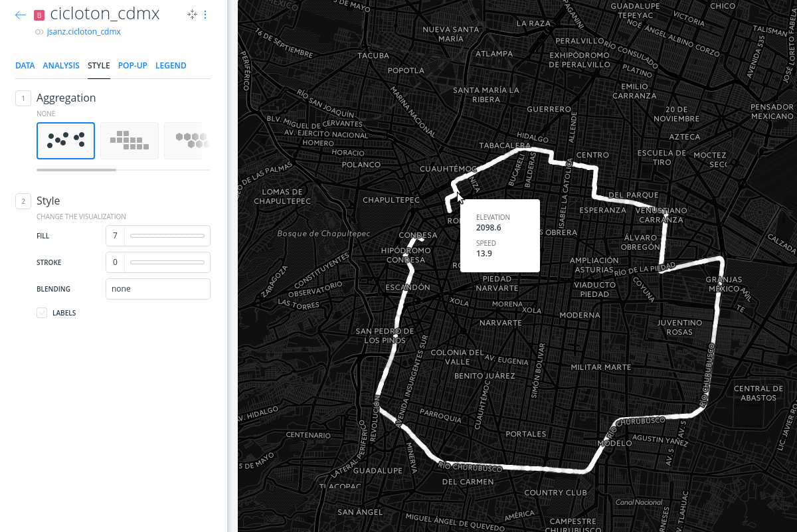The height and width of the screenshot is (532, 797).
Task: Choose the hexbins aggregation thumbnail
Action: click(x=187, y=141)
